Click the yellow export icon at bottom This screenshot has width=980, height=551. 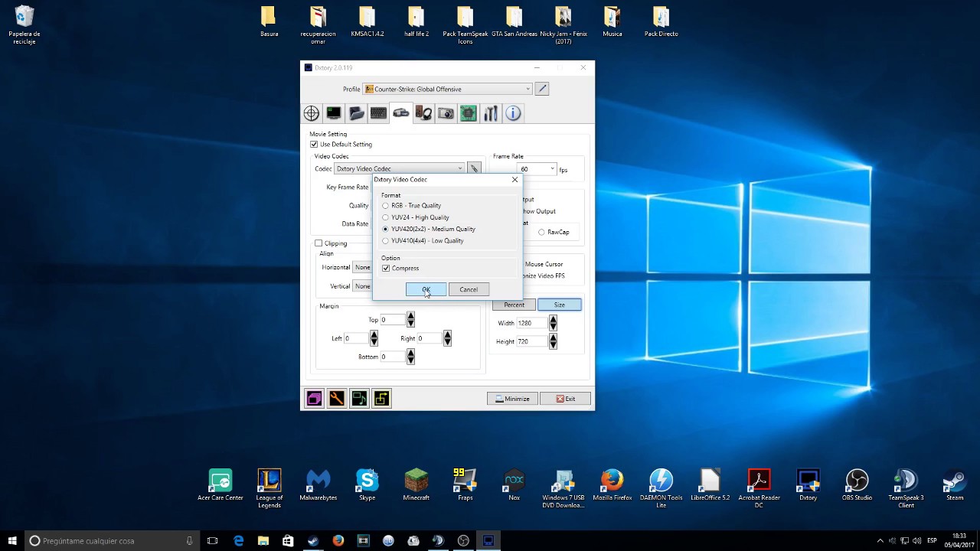(381, 398)
